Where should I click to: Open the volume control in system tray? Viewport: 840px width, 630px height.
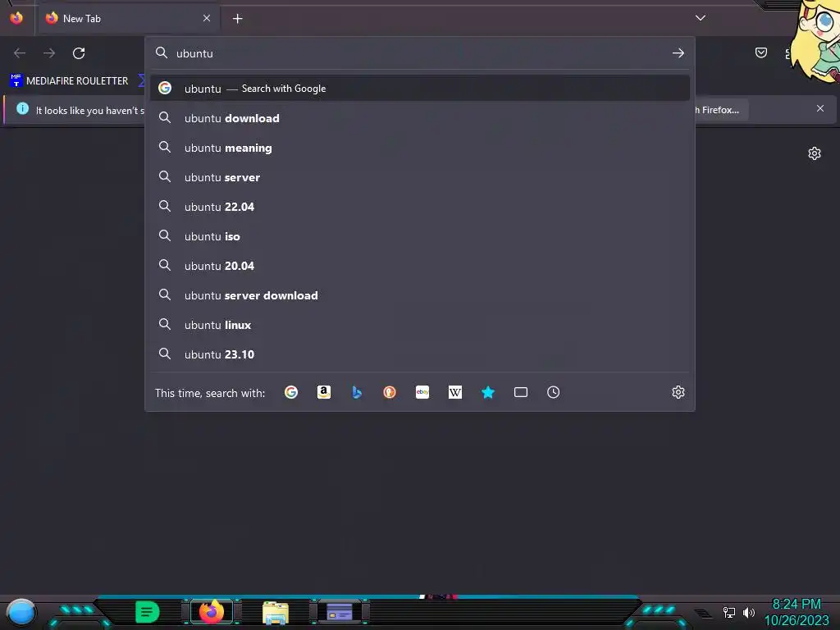coord(749,612)
